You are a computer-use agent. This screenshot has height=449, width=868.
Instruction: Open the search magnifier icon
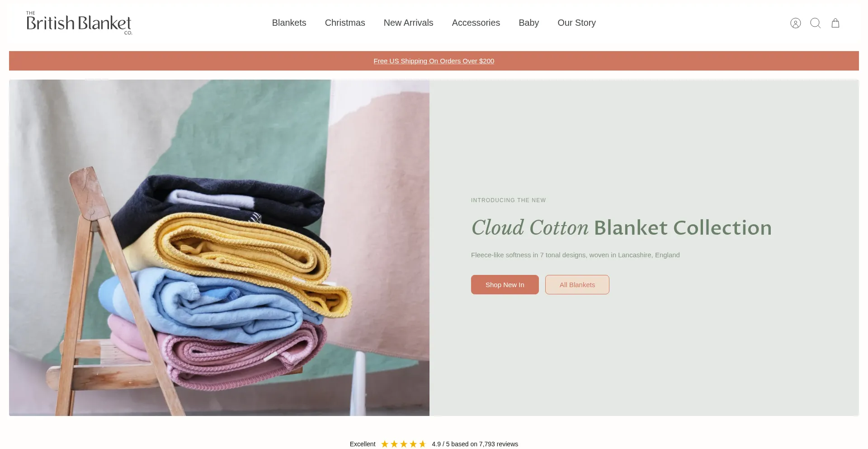pyautogui.click(x=815, y=23)
